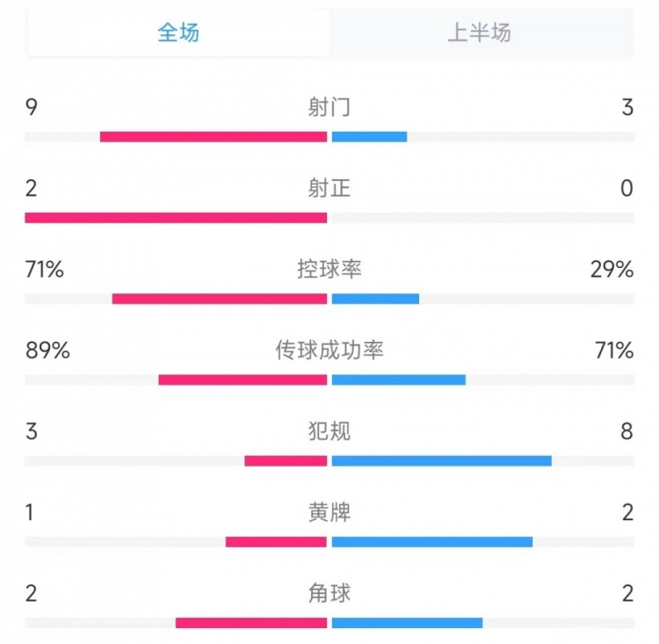
Task: Click the full pink 射正 bar
Action: (x=176, y=218)
